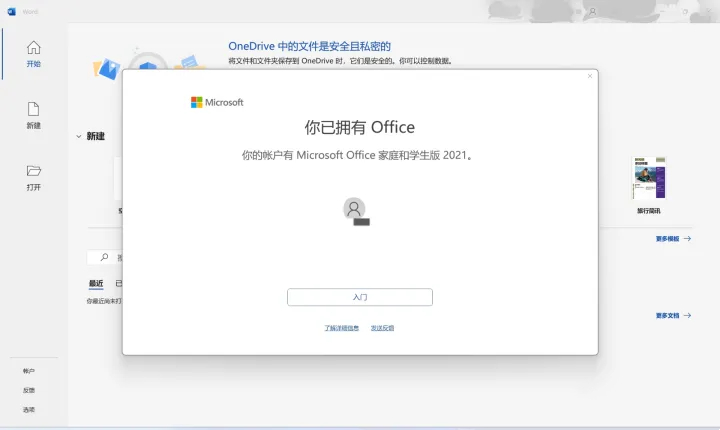Screen dimensions: 720x430
Task: Select 新建 new document in the sidebar
Action: (34, 116)
